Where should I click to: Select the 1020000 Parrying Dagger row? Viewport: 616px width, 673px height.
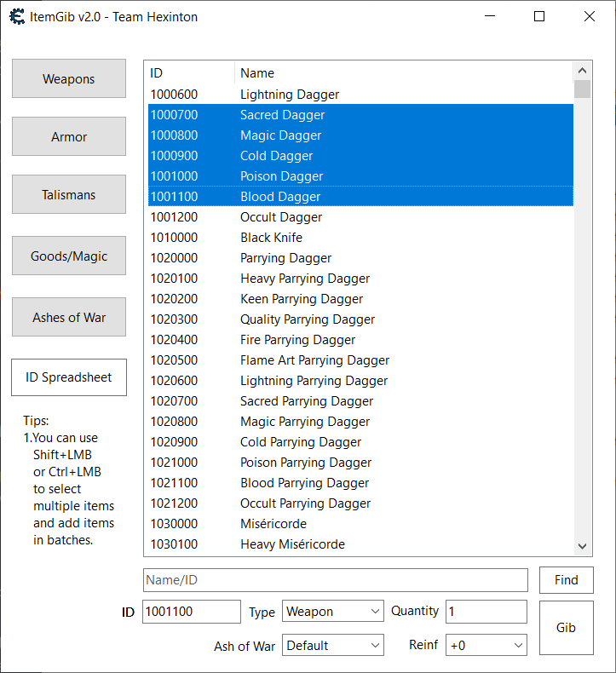coord(360,258)
